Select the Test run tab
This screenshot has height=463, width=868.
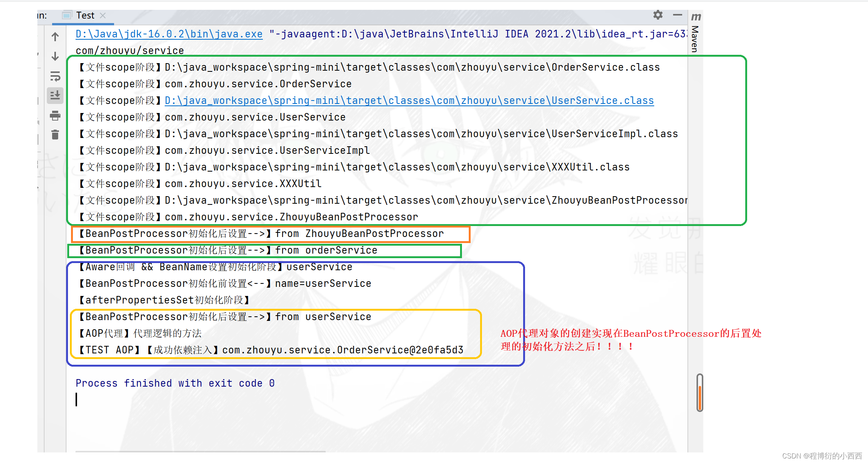click(85, 15)
